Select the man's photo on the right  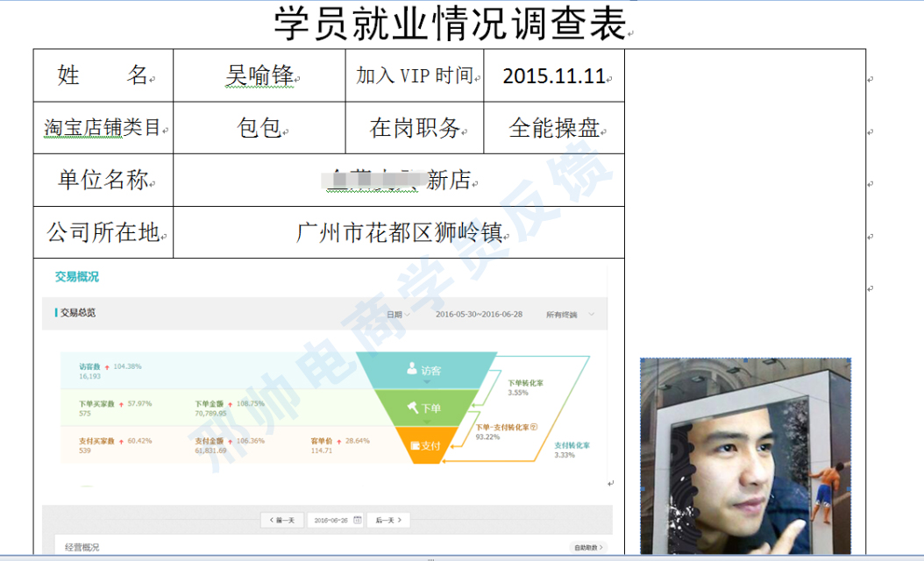pyautogui.click(x=745, y=456)
